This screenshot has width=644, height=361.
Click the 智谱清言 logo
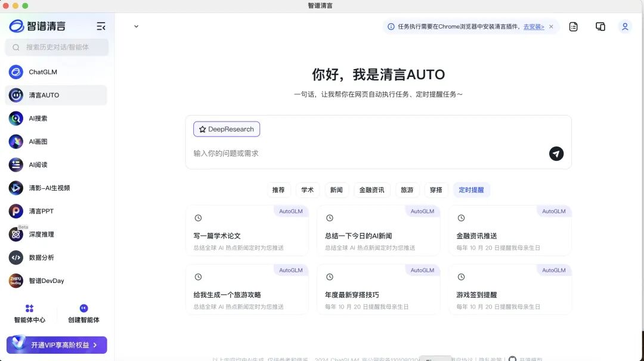38,26
